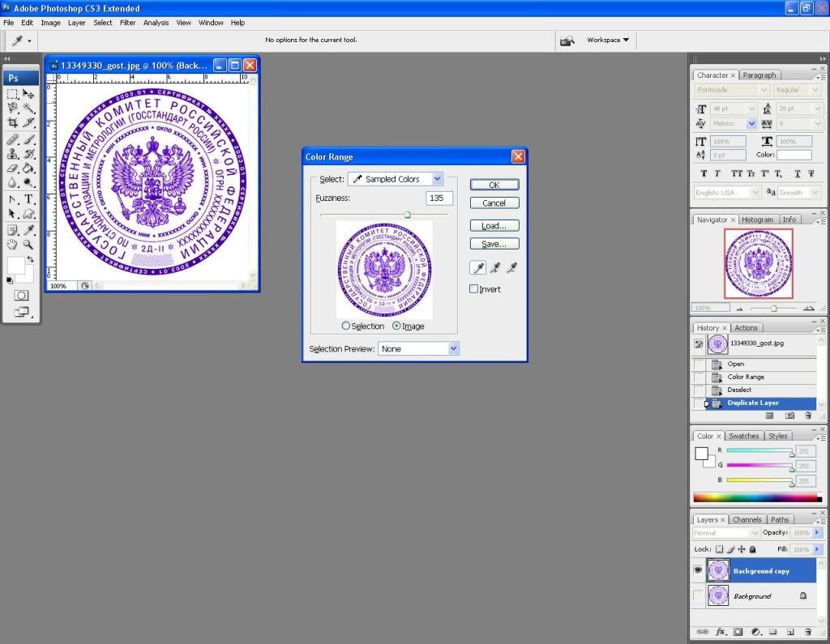Select the Blur tool

click(12, 182)
